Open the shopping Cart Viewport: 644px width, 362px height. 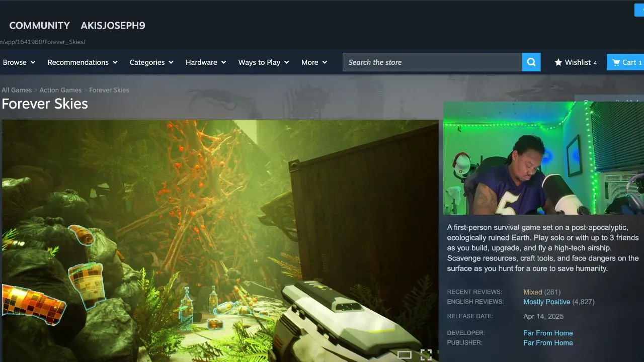625,62
